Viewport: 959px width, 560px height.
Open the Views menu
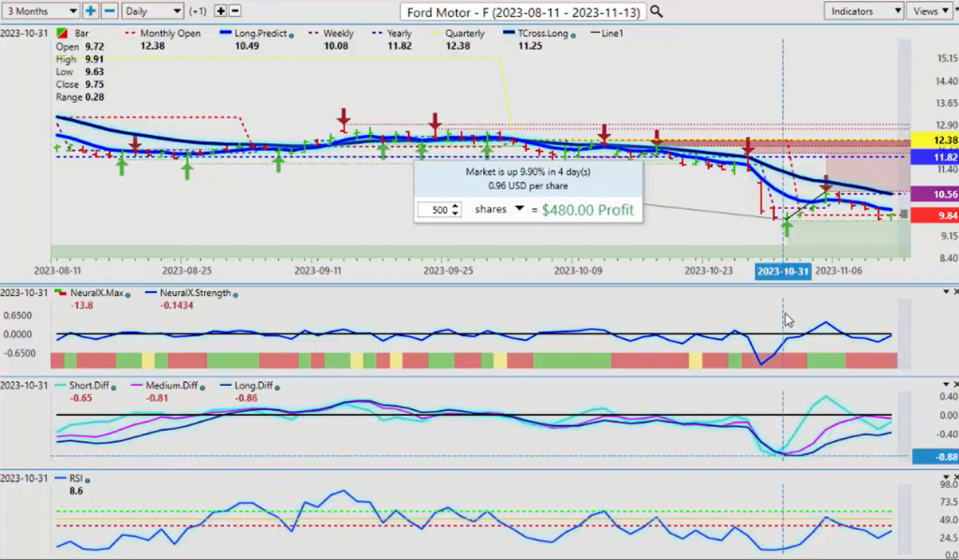(931, 11)
